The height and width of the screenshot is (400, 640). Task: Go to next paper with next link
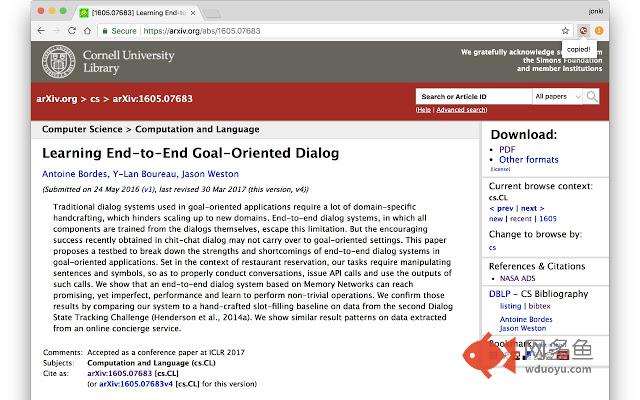pos(532,208)
